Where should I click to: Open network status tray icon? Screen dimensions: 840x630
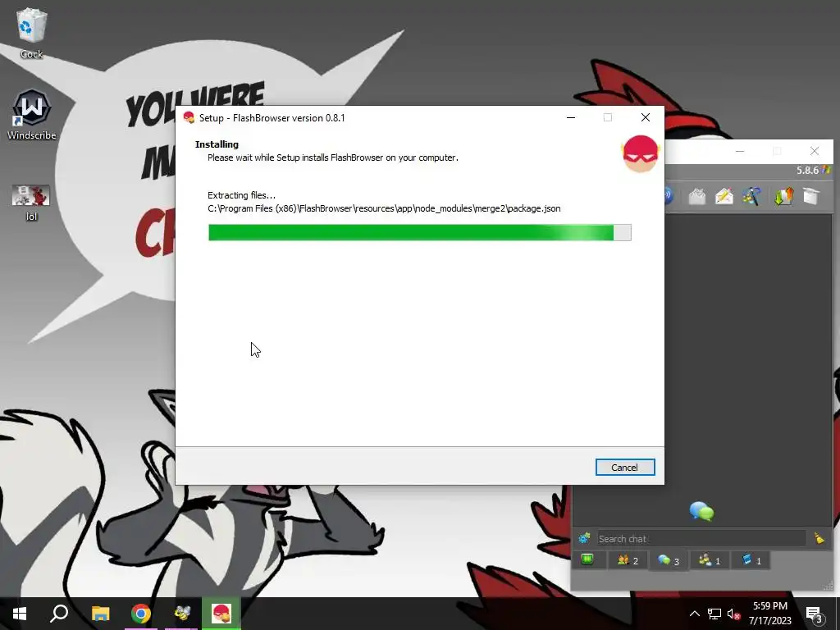point(714,614)
